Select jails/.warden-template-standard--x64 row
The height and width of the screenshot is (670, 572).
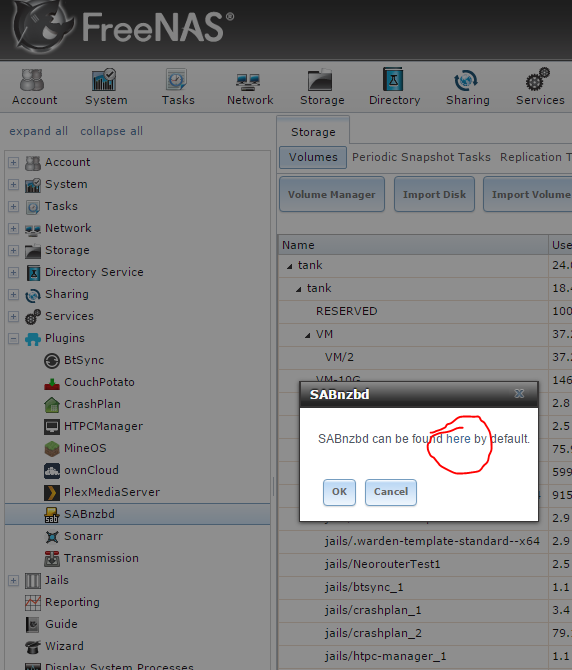pyautogui.click(x=413, y=541)
